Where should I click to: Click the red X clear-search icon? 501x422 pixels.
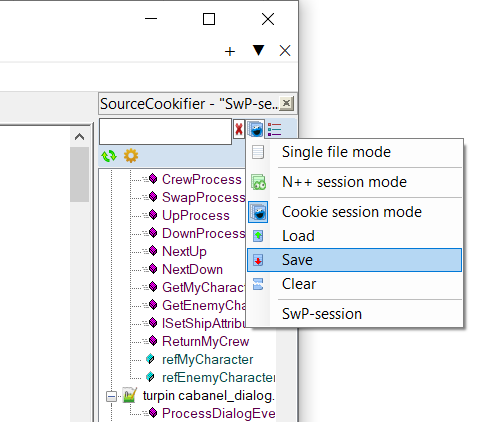[x=239, y=129]
